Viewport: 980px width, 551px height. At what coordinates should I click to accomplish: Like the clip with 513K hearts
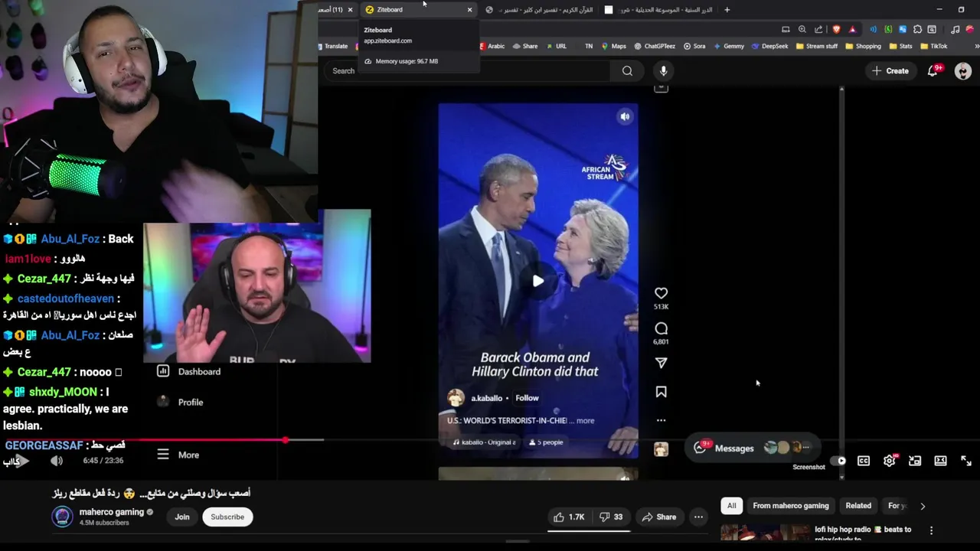tap(661, 293)
